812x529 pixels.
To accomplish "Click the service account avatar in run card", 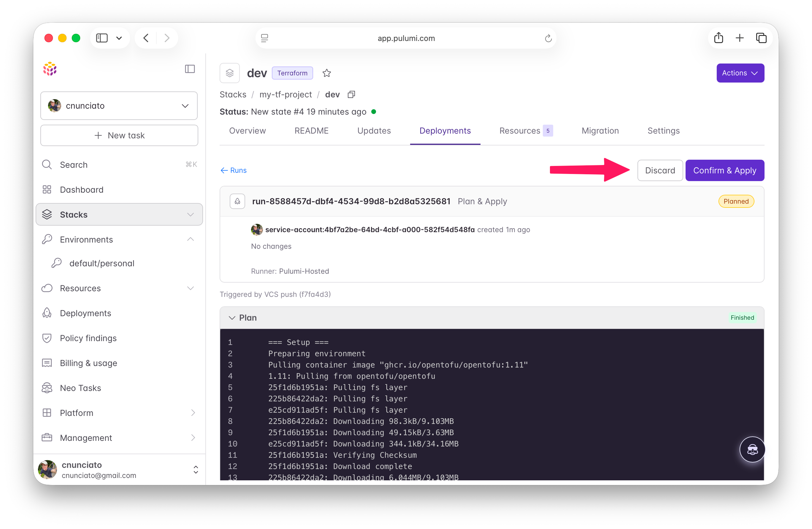I will (x=256, y=230).
